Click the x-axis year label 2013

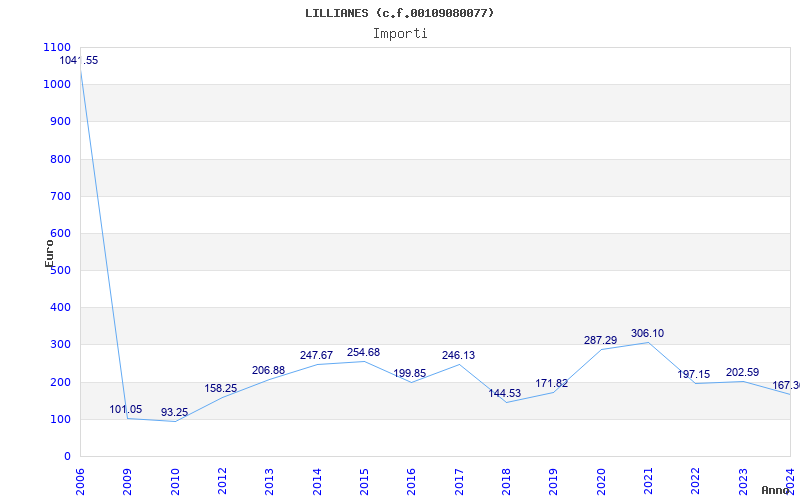tap(269, 482)
